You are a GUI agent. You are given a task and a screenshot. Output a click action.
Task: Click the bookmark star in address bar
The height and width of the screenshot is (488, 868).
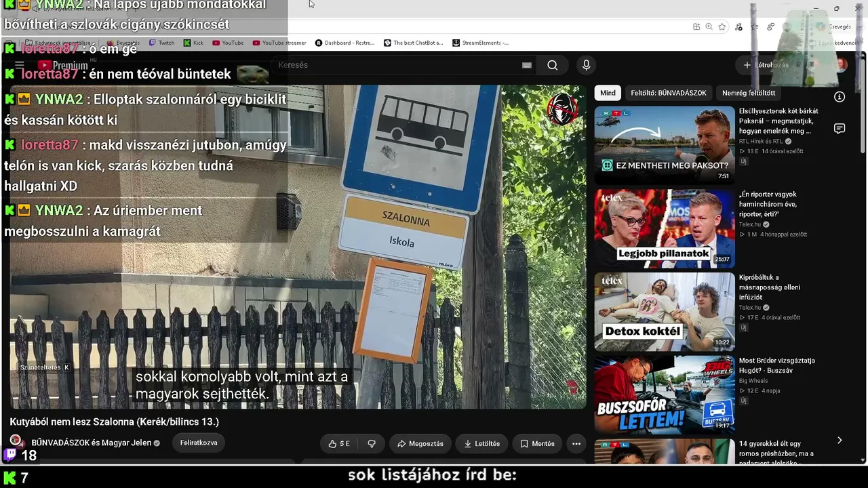click(722, 26)
